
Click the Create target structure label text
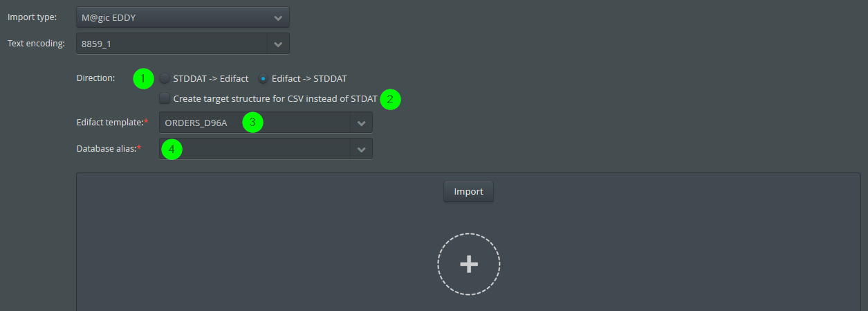(x=275, y=98)
